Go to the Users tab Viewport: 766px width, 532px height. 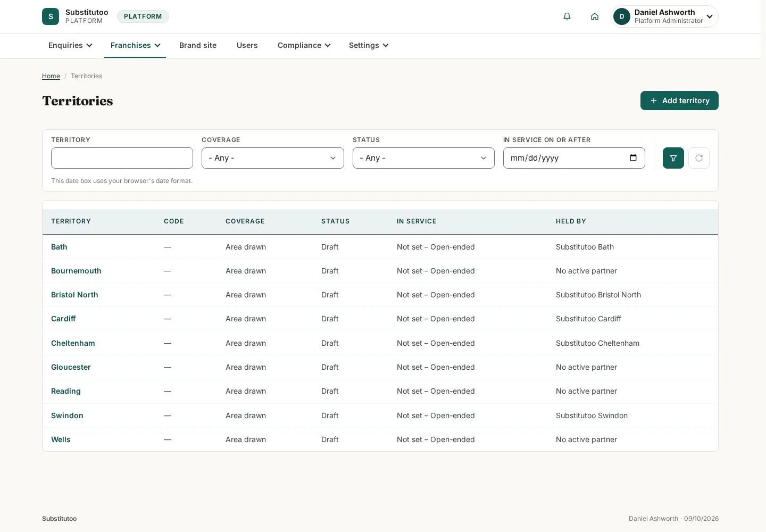(247, 45)
